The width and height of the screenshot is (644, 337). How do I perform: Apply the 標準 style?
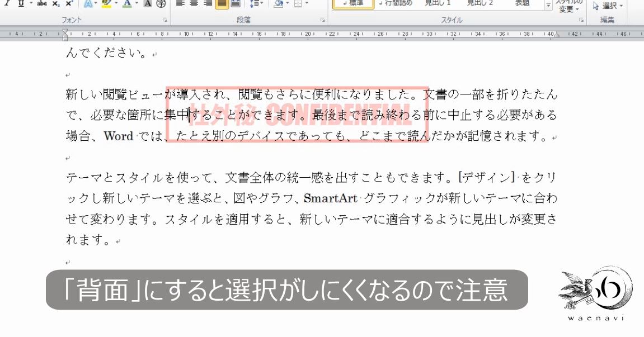pyautogui.click(x=353, y=4)
